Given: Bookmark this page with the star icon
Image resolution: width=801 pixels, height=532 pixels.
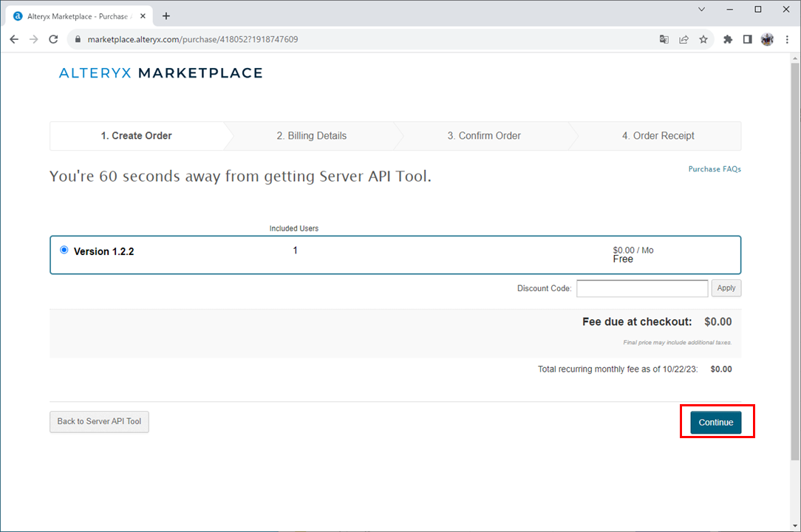Looking at the screenshot, I should [703, 39].
